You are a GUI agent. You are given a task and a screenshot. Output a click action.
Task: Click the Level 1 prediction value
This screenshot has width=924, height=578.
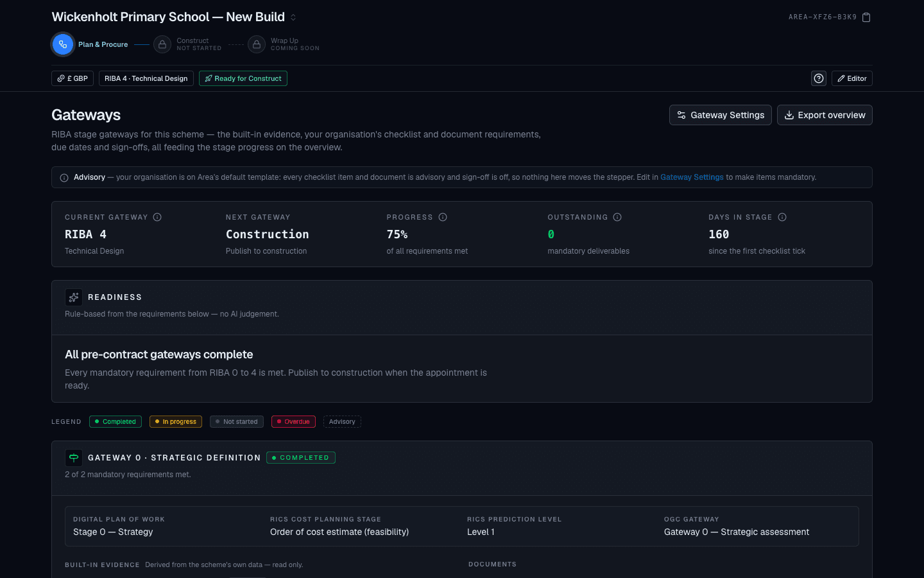[x=481, y=532]
